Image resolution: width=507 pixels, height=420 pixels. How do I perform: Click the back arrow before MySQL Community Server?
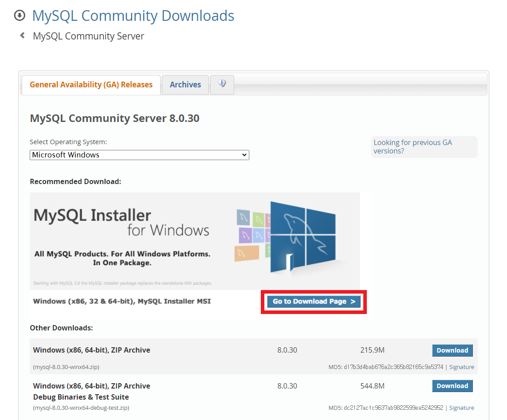[x=22, y=35]
